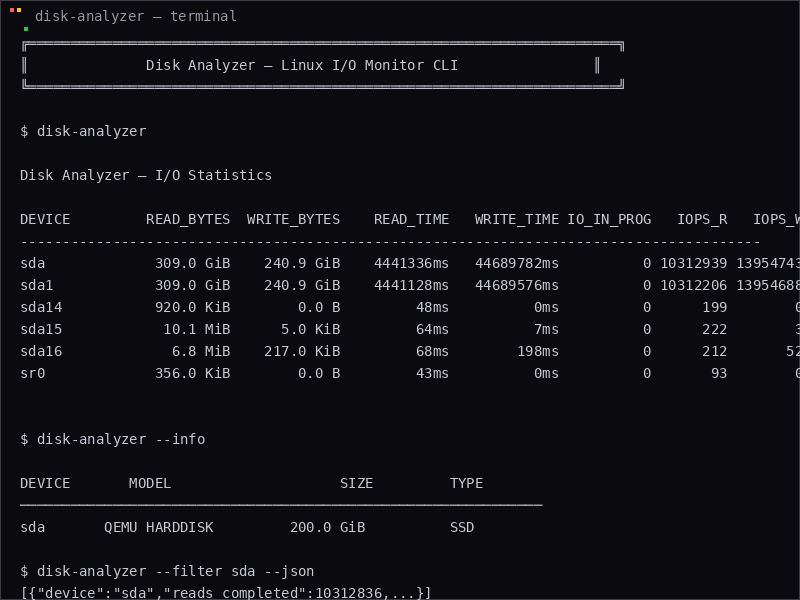Click the IOPS_R column header
The width and height of the screenshot is (800, 600).
(x=702, y=220)
